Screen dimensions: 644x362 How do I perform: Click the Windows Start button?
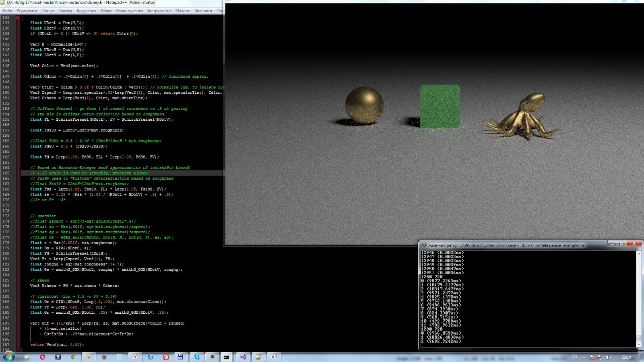point(10,356)
